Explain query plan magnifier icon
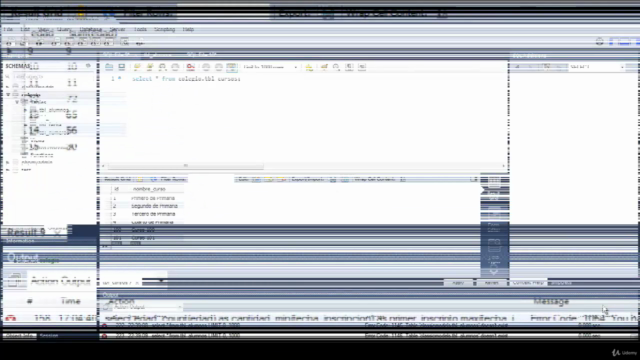Image resolution: width=640 pixels, height=360 pixels. point(162,67)
